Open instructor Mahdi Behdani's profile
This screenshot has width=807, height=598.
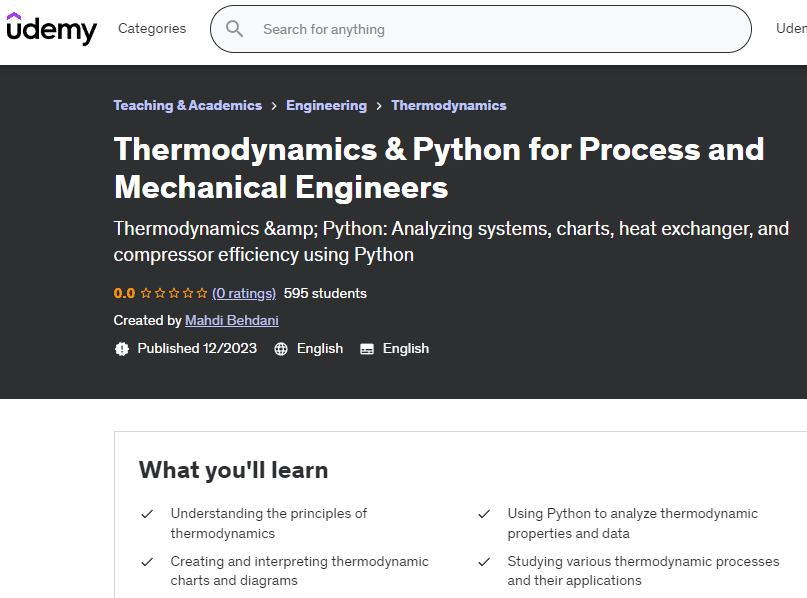(x=232, y=321)
